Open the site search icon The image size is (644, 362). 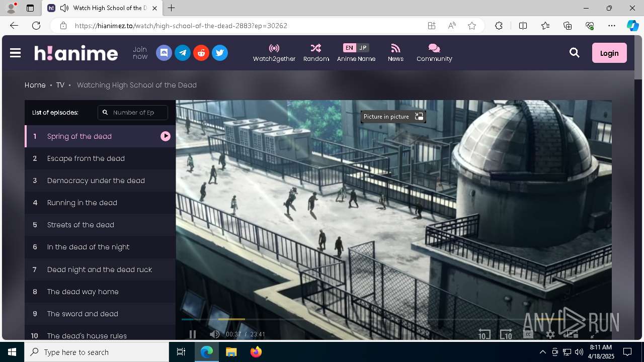575,53
